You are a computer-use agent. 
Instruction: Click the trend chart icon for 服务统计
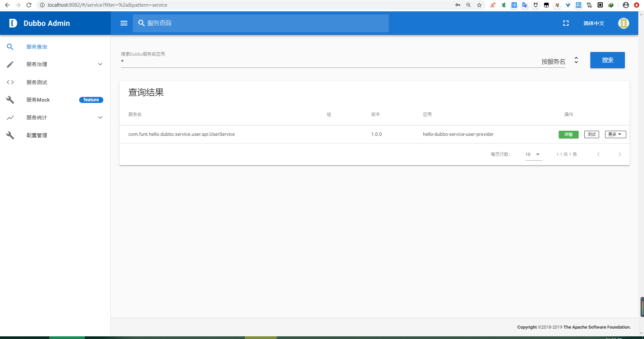(10, 118)
